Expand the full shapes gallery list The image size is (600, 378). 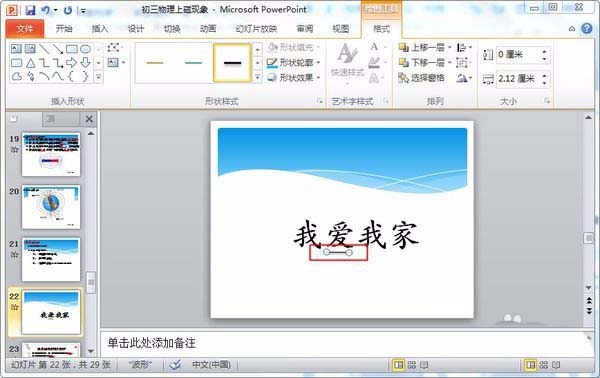coord(99,77)
